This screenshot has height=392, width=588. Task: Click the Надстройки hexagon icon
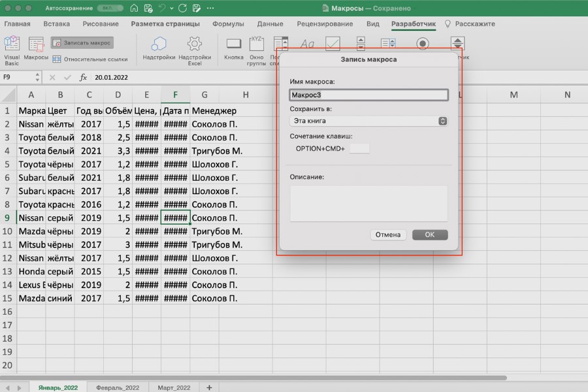(x=159, y=50)
